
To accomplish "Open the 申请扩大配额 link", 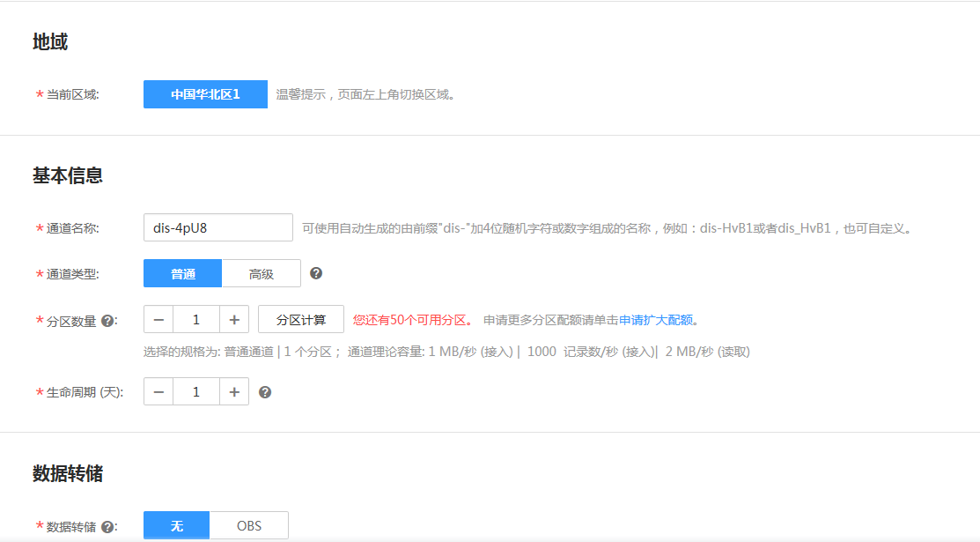I will (656, 320).
